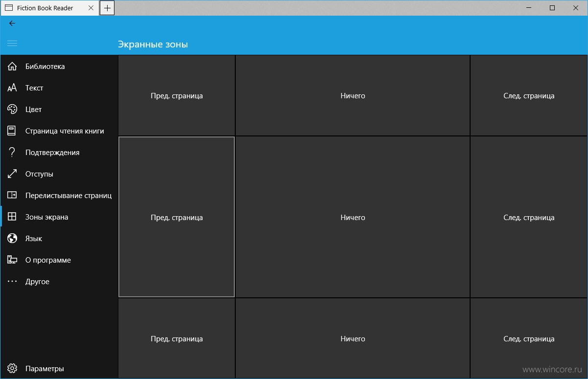The height and width of the screenshot is (379, 588).
Task: Click top-center Ничего zone
Action: coord(353,95)
